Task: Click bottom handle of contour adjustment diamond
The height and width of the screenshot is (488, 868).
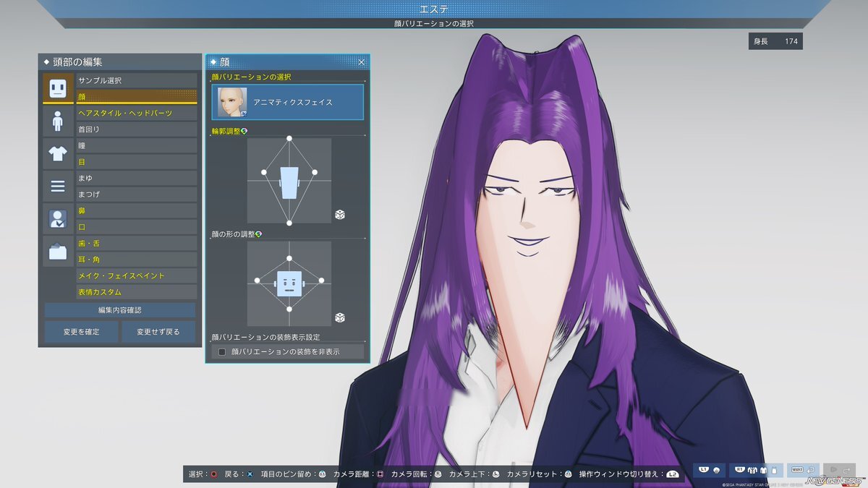Action: click(x=289, y=223)
